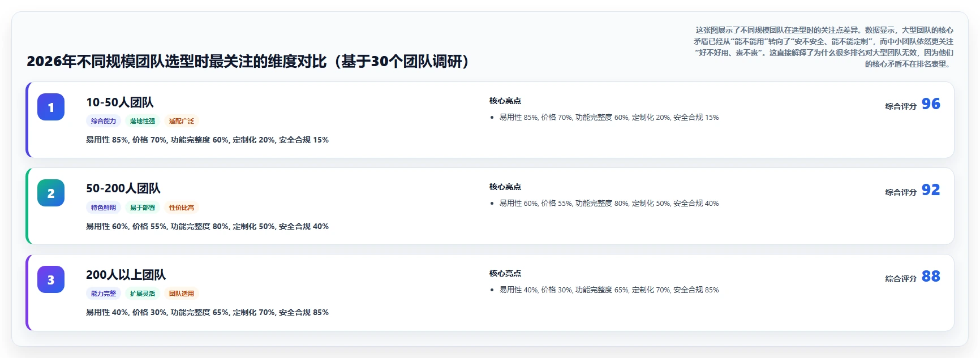Click the chart title about 2026年团队选型
The image size is (980, 358).
(x=248, y=61)
